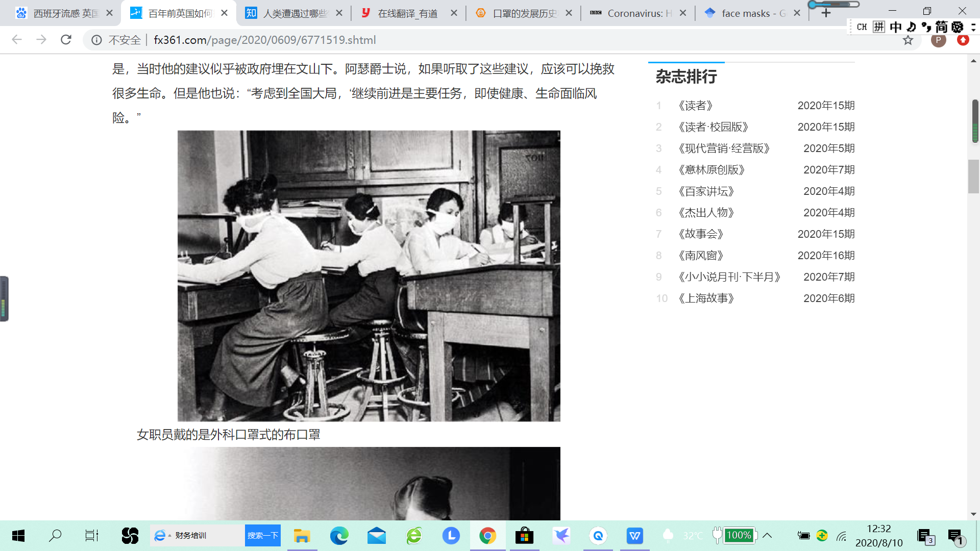Image resolution: width=980 pixels, height=551 pixels.
Task: Open a new browser tab
Action: (826, 13)
